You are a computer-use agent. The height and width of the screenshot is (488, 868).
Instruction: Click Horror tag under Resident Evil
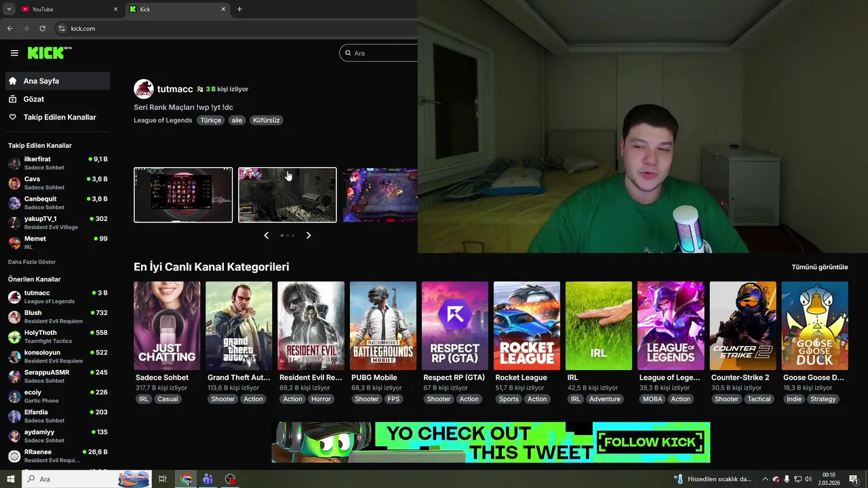tap(321, 399)
